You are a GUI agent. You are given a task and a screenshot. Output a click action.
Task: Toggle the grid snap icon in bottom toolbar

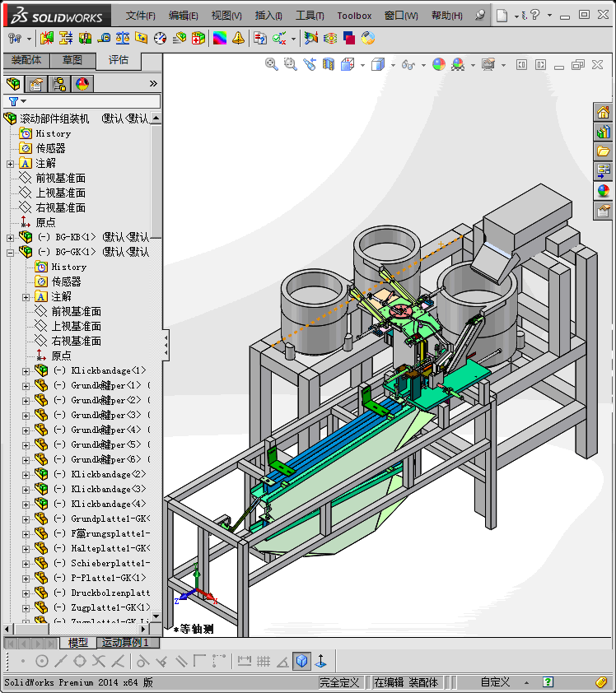click(x=264, y=660)
